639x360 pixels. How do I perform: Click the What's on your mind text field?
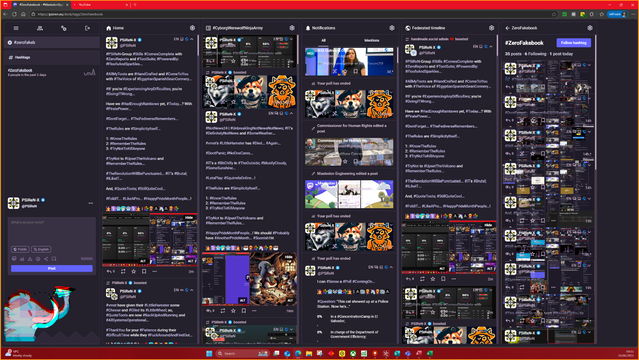coord(52,230)
